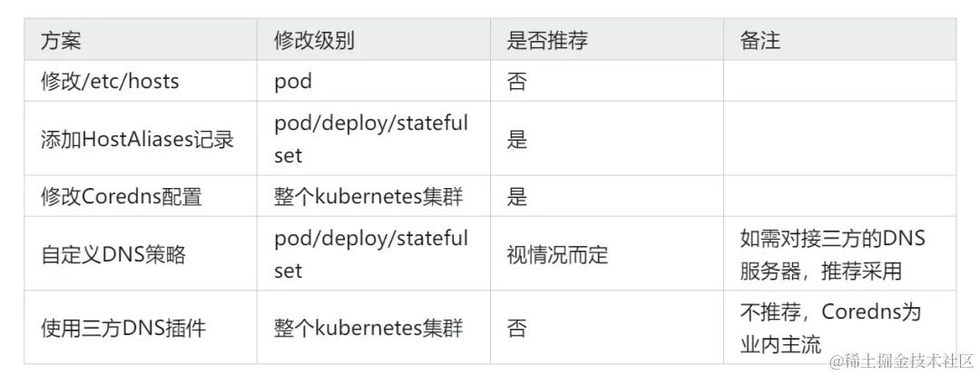
Task: Select the 修改/etc/hosts cell
Action: [x=141, y=82]
